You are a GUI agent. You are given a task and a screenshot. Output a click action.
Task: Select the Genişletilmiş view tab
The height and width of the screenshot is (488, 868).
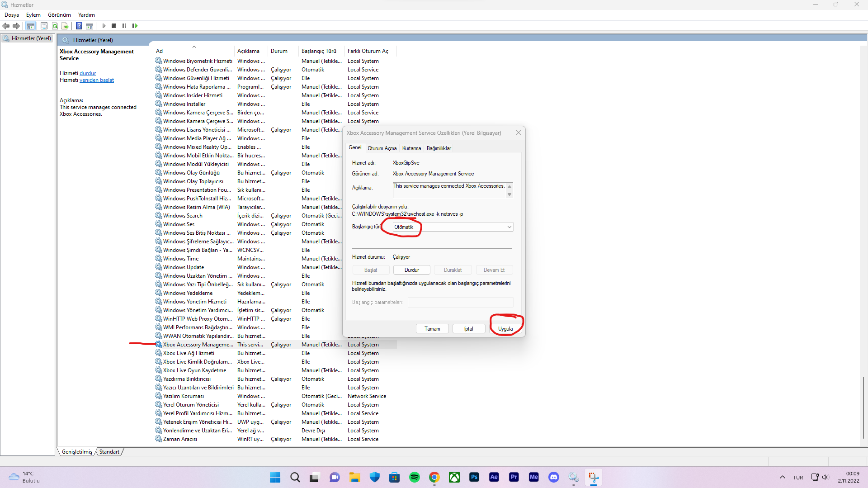(77, 452)
